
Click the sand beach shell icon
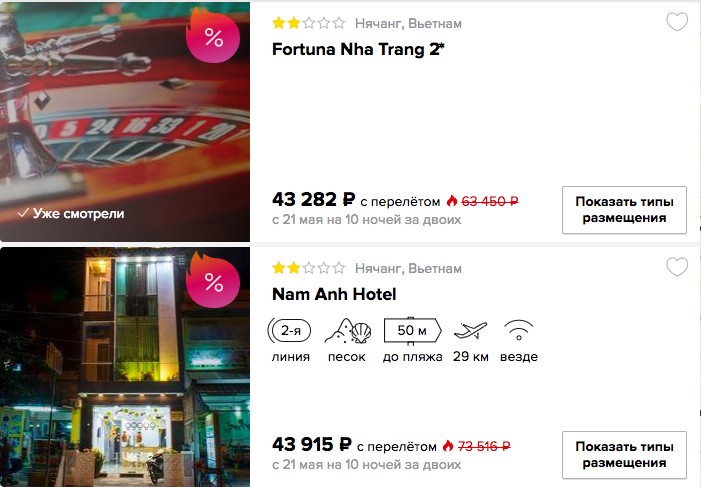point(348,331)
